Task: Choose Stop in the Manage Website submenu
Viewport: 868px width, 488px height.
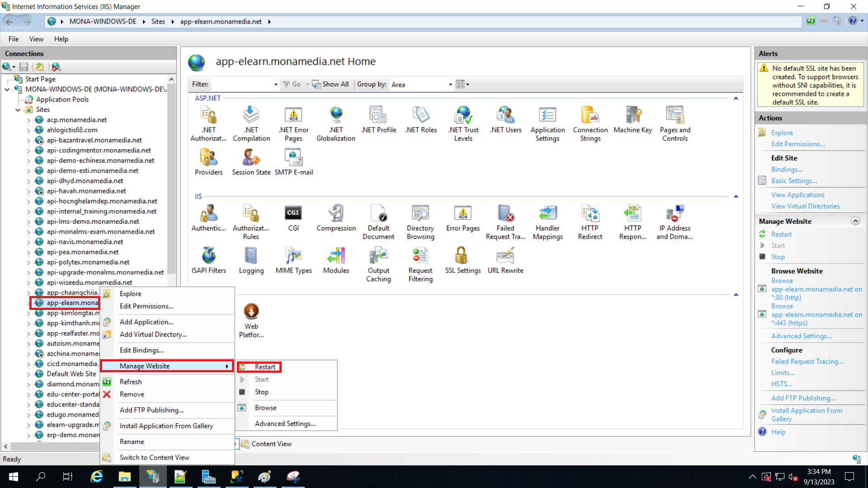Action: point(261,392)
